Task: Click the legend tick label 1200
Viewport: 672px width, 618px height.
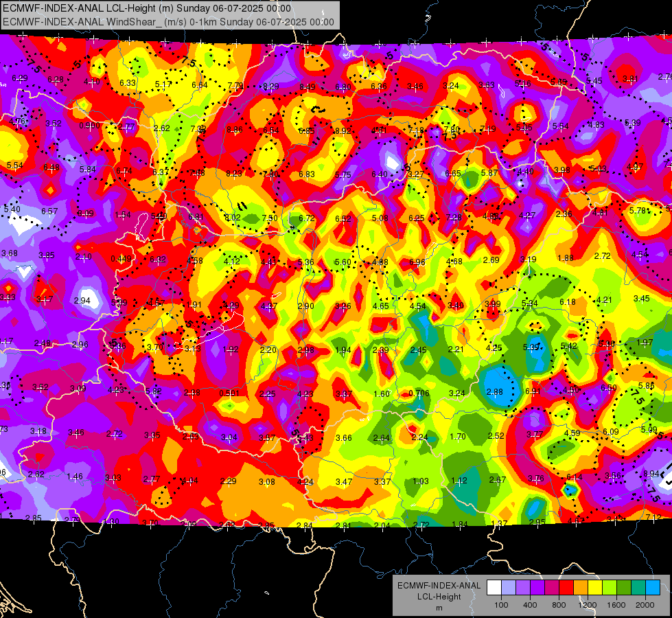Action: pos(588,605)
